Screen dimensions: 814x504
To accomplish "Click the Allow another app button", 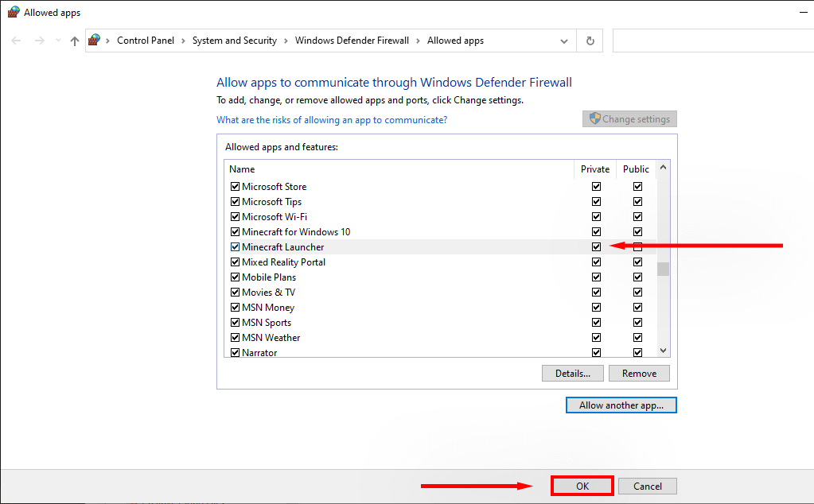I will click(621, 405).
